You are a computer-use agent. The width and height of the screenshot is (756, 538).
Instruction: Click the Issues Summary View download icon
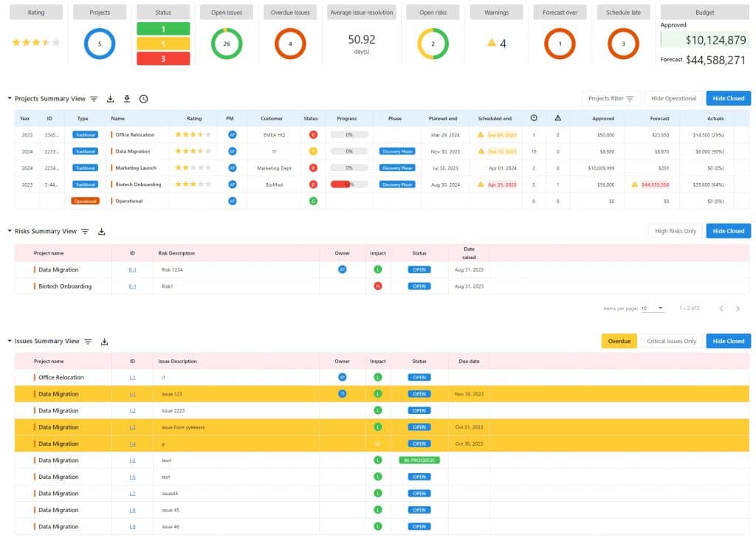tap(104, 342)
